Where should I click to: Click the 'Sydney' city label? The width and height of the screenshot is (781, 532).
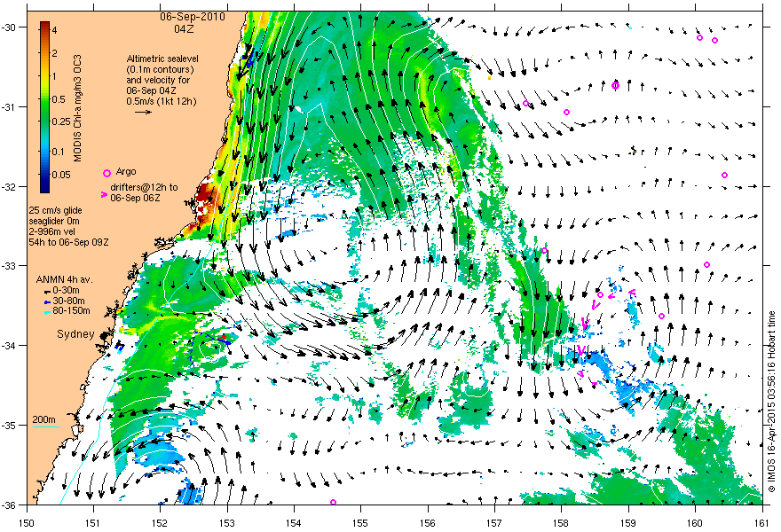75,334
